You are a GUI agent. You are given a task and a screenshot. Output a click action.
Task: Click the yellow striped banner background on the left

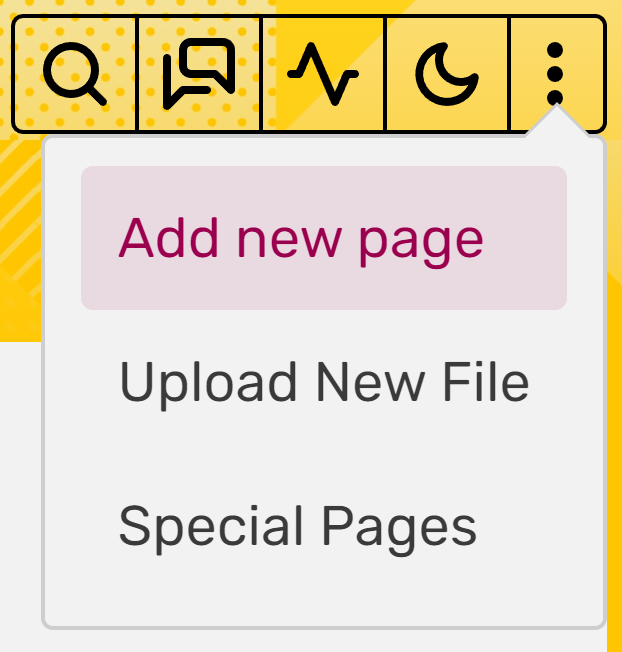pyautogui.click(x=21, y=241)
